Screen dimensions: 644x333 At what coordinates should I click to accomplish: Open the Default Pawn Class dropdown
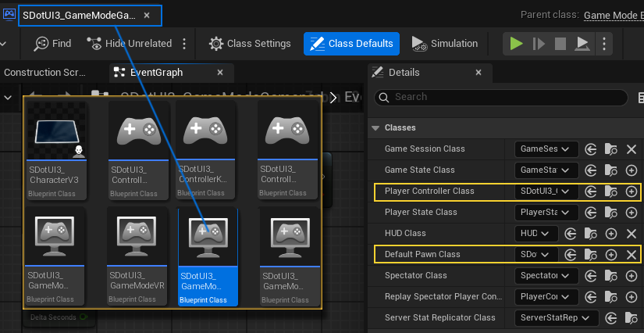535,254
